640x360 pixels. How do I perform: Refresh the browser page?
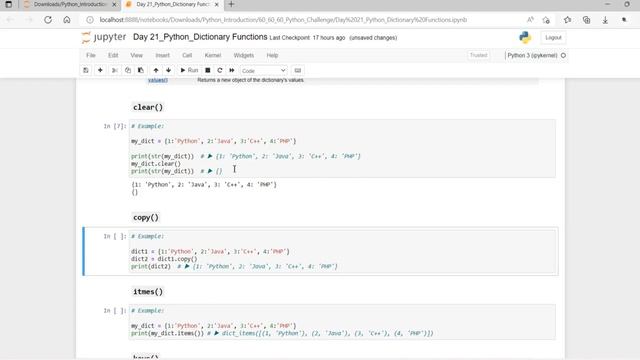point(48,20)
